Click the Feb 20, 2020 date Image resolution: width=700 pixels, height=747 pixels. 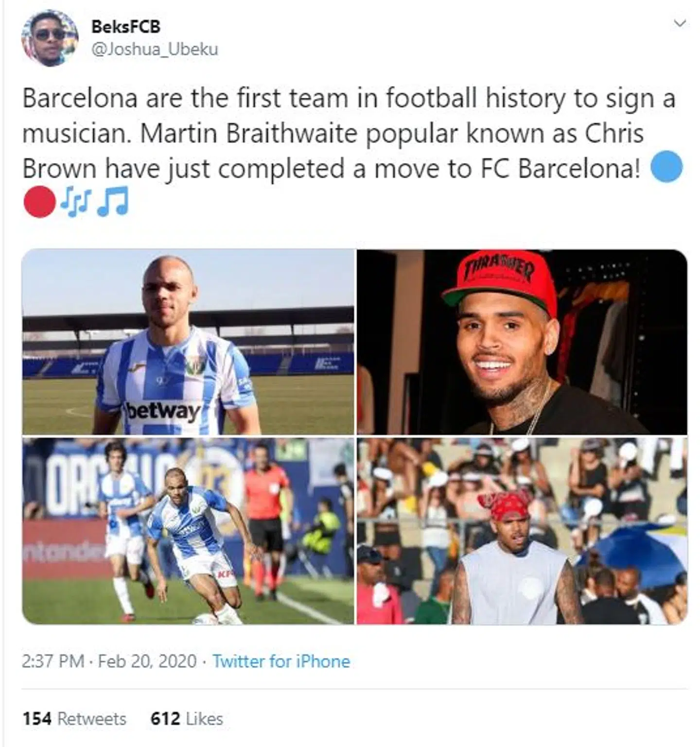coord(147,661)
